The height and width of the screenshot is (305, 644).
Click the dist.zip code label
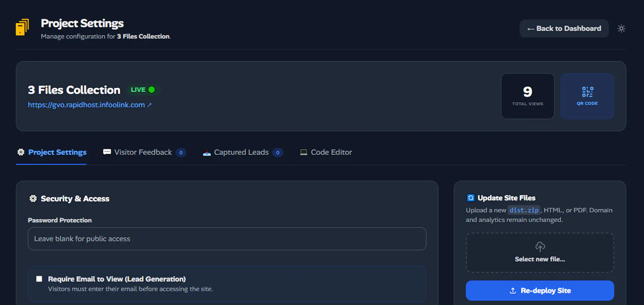click(524, 210)
